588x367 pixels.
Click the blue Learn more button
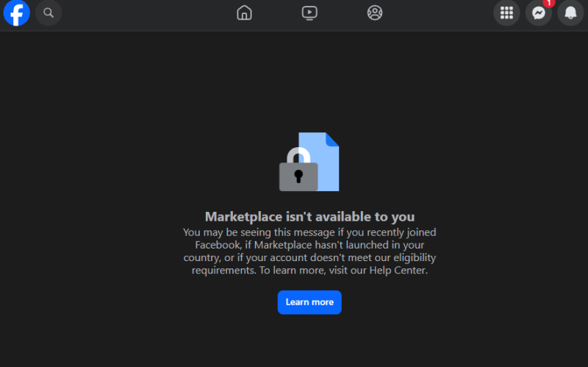(309, 302)
